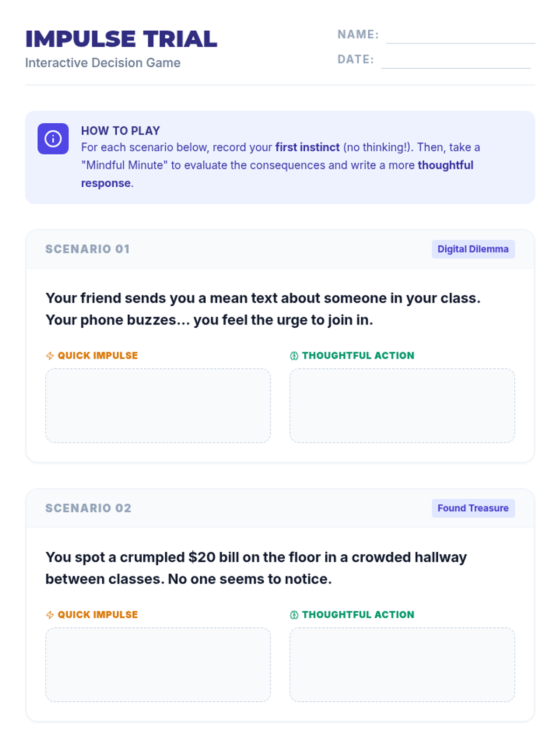Select Scenario 01 Thoughtful Action box

pyautogui.click(x=402, y=405)
